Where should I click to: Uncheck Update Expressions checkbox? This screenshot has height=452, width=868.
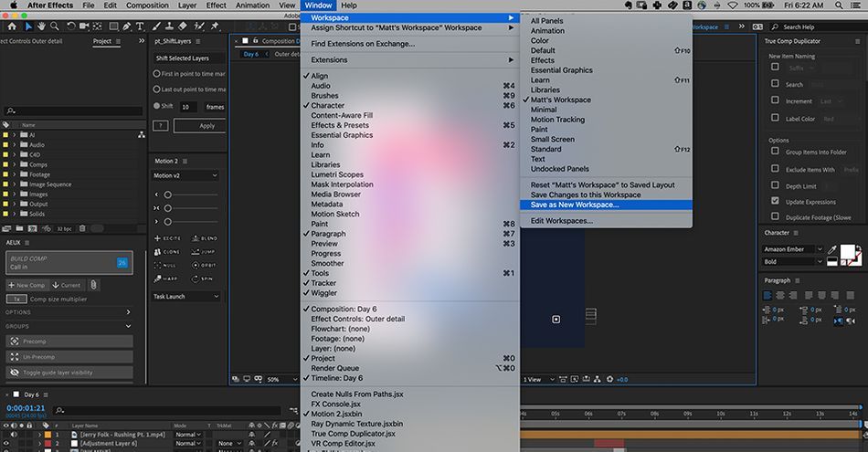(775, 201)
